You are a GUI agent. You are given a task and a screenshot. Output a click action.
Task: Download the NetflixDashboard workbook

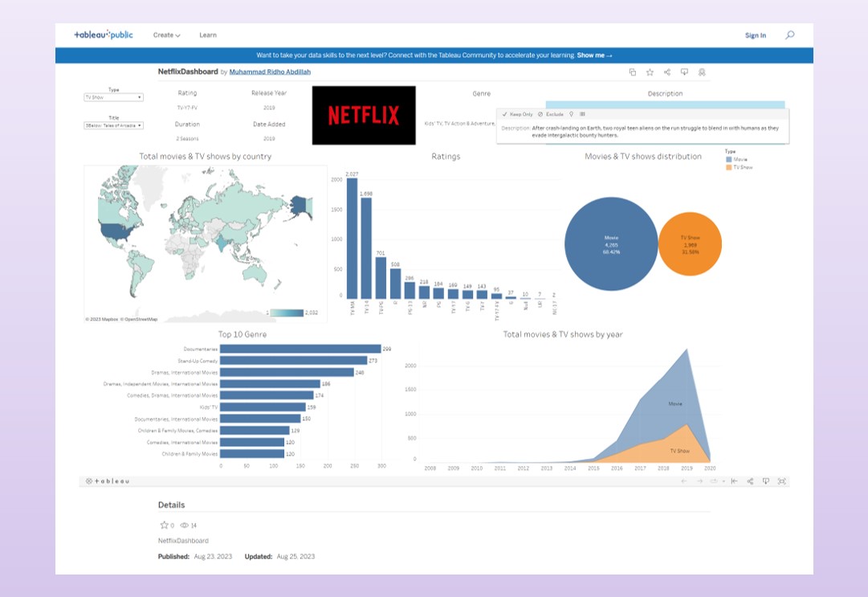click(x=684, y=72)
